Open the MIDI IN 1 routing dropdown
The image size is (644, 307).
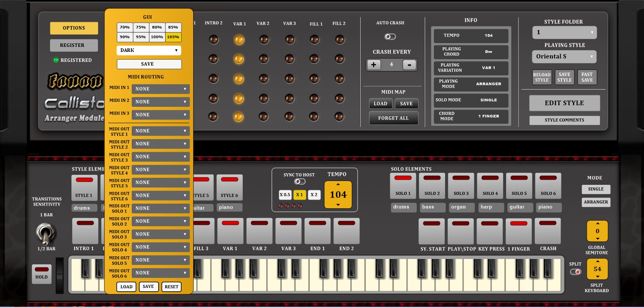(x=160, y=89)
